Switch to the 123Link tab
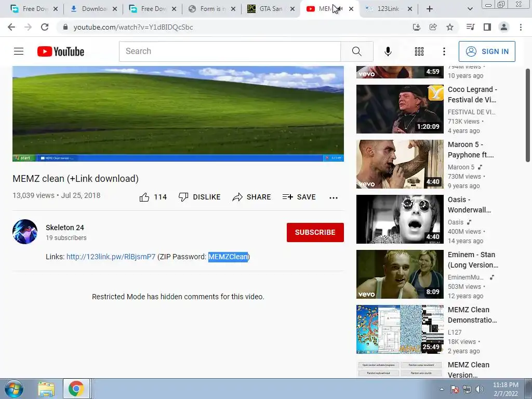Viewport: 532px width, 399px height. click(385, 9)
